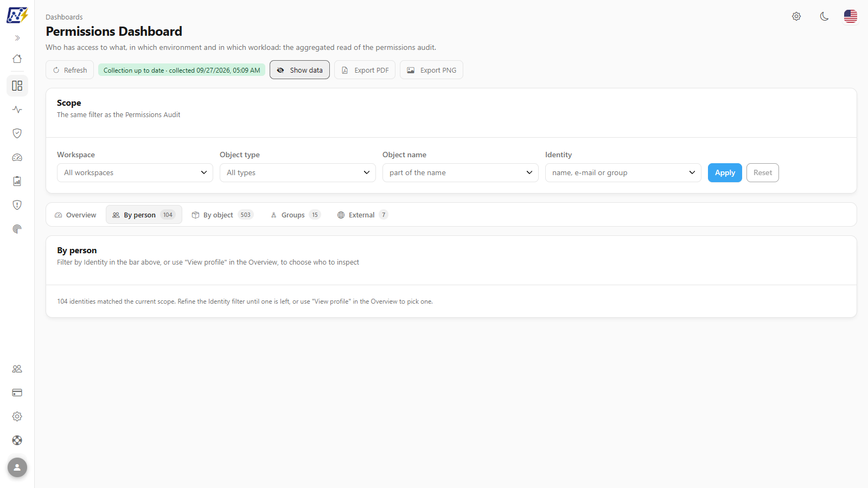Click the blue Apply button

(725, 172)
